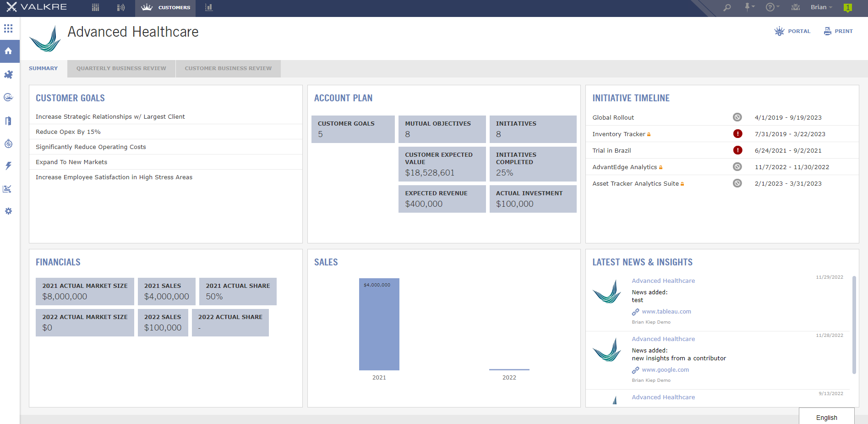Open the puzzle piece sidebar icon
The height and width of the screenshot is (424, 868).
point(8,75)
